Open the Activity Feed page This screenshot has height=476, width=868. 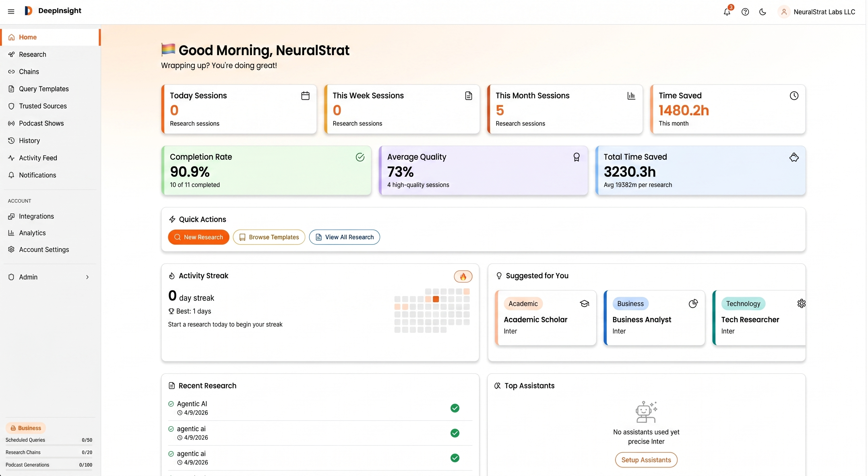point(38,157)
